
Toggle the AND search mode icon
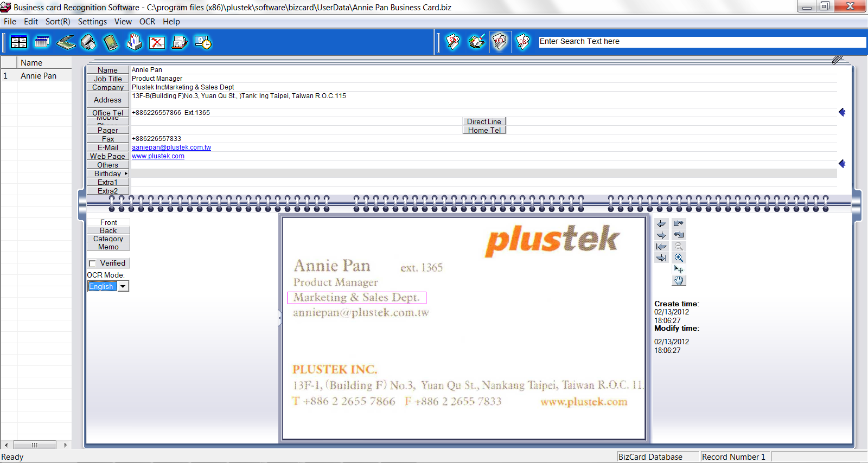500,42
